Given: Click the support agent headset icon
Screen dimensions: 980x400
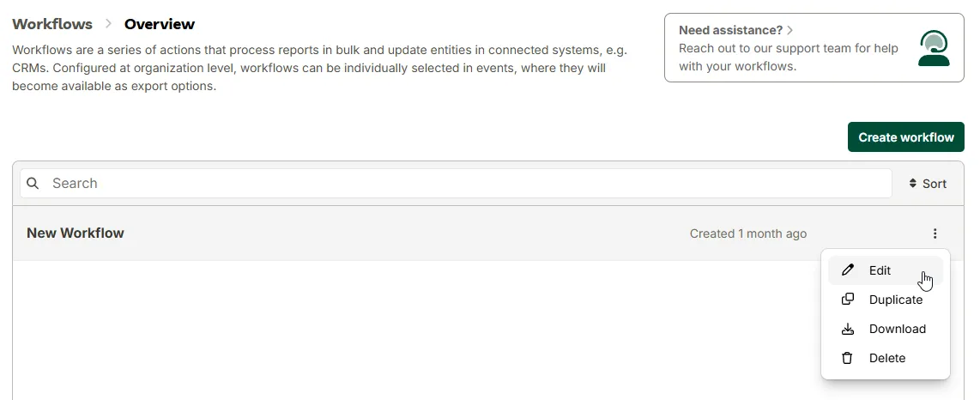Looking at the screenshot, I should click(934, 48).
